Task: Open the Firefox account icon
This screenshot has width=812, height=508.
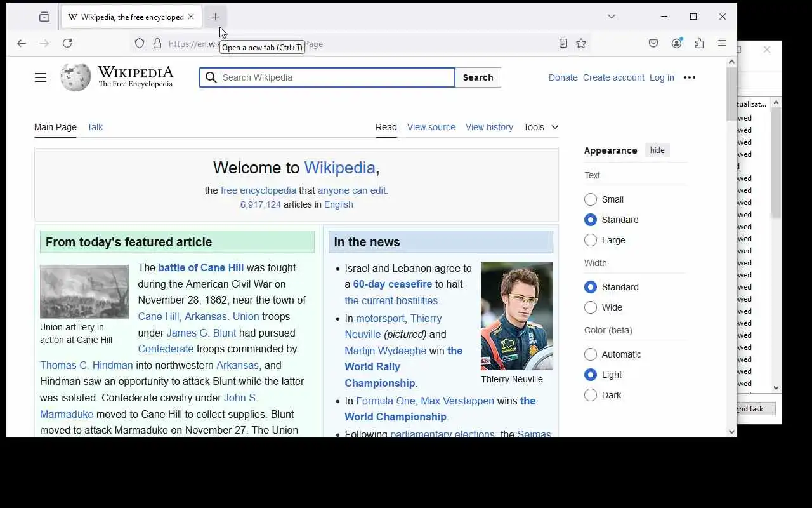Action: click(x=677, y=43)
